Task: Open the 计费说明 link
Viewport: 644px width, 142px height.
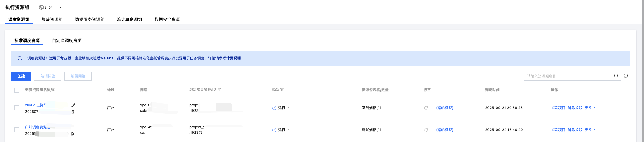Action: [x=233, y=58]
